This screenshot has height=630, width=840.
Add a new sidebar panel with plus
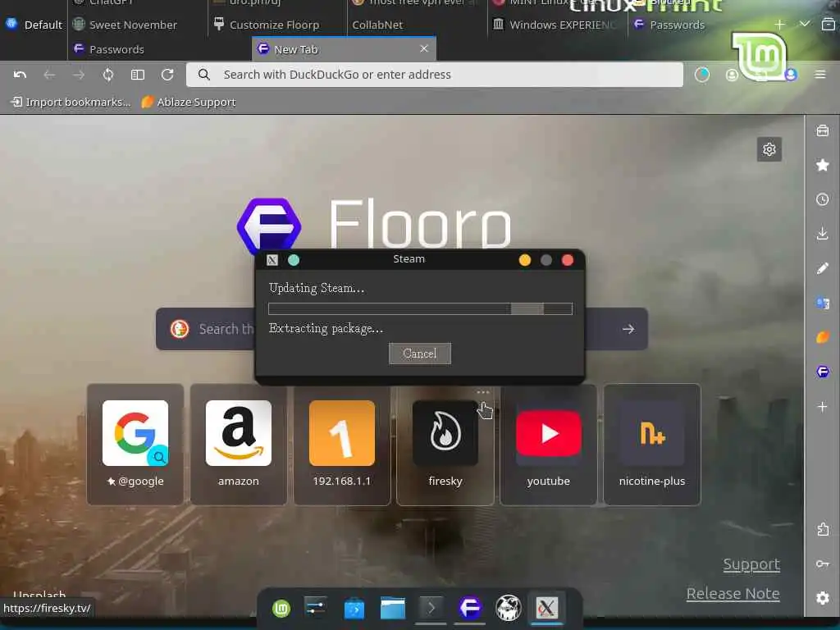coord(822,407)
